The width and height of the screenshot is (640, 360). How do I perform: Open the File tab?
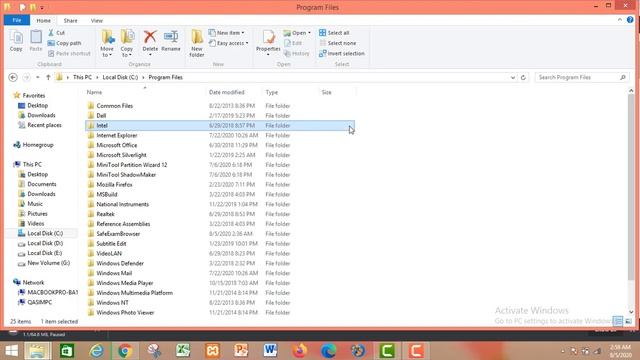[x=17, y=20]
